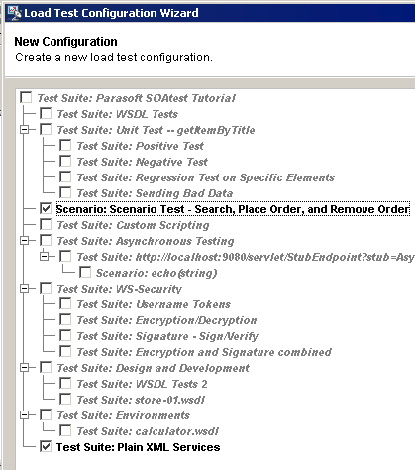This screenshot has height=470, width=415.
Task: Select 'Test Suite: Positive Test' label
Action: click(x=140, y=146)
